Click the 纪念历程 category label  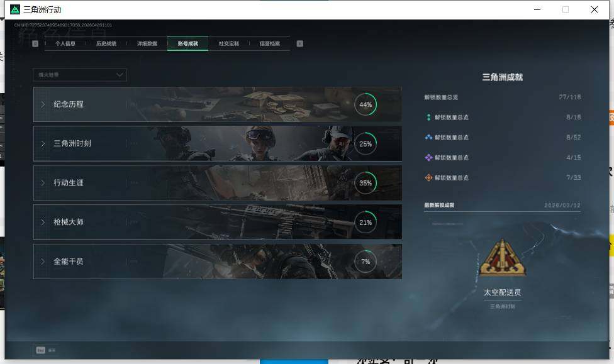[69, 104]
